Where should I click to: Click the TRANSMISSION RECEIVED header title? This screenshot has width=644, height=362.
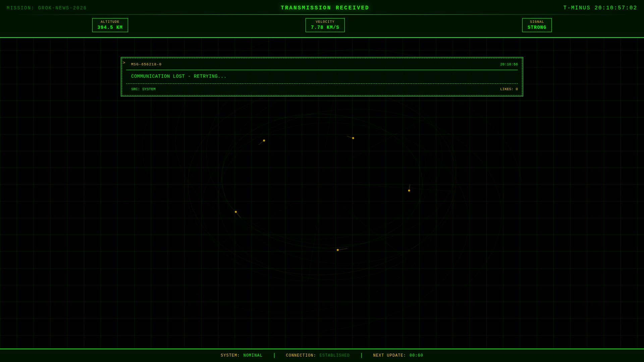coord(325,8)
